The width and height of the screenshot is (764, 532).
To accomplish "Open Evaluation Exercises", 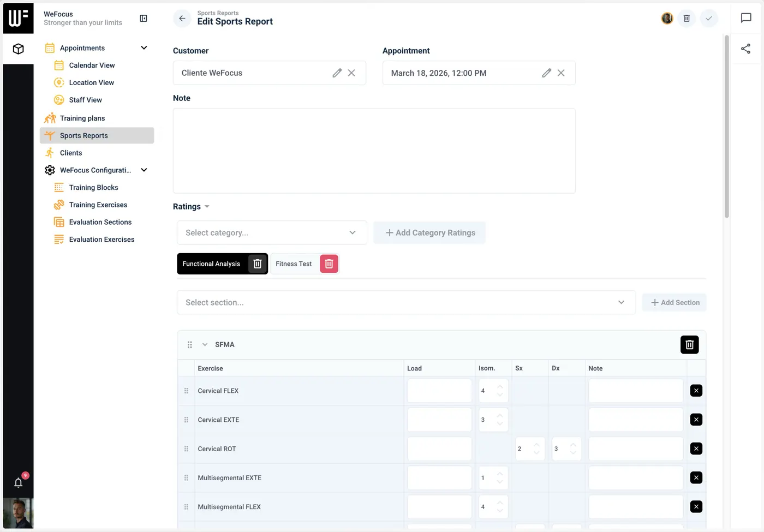I will [x=102, y=240].
